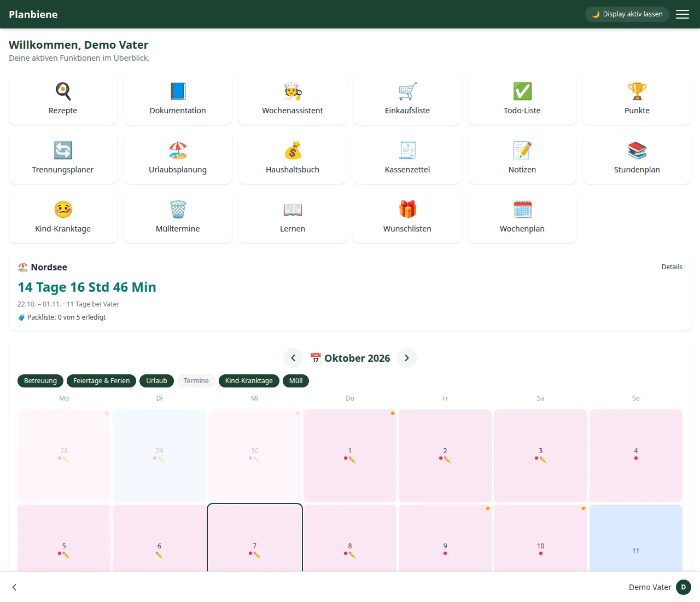Open Urlaubsplanung beach umbrella tile
The width and height of the screenshot is (700, 602).
pos(178,159)
